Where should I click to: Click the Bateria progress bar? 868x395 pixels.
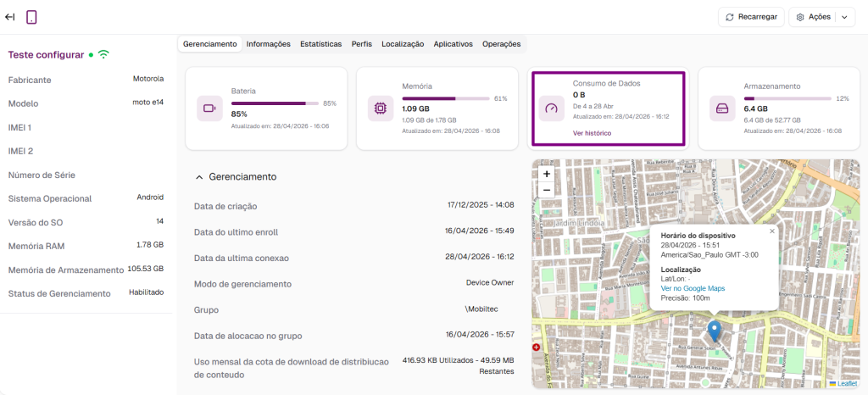pos(275,103)
